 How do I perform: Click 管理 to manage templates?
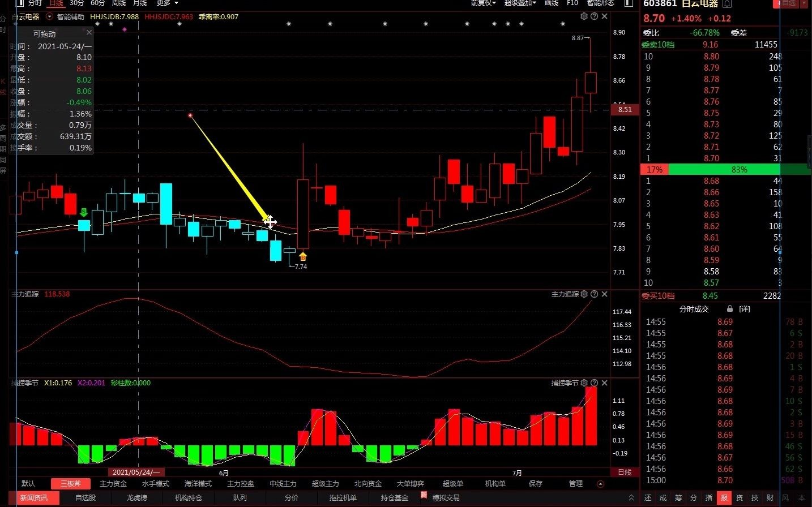click(576, 484)
